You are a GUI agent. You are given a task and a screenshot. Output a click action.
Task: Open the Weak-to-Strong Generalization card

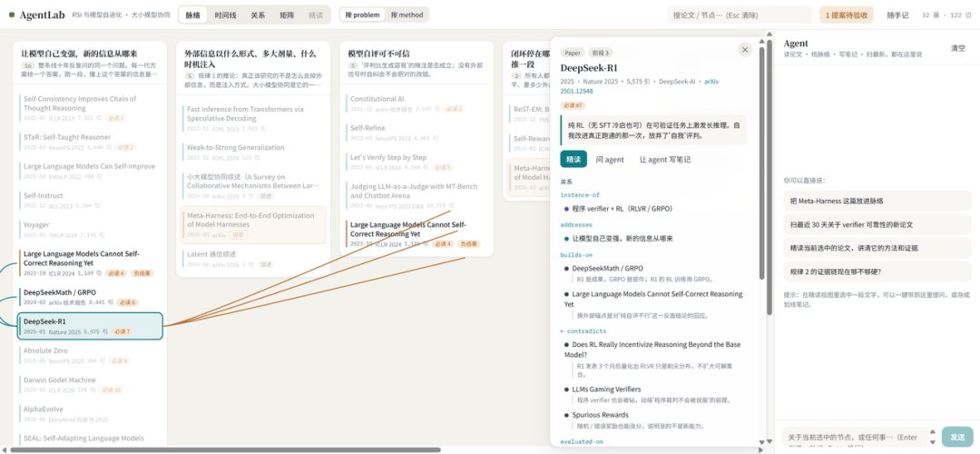[254, 152]
